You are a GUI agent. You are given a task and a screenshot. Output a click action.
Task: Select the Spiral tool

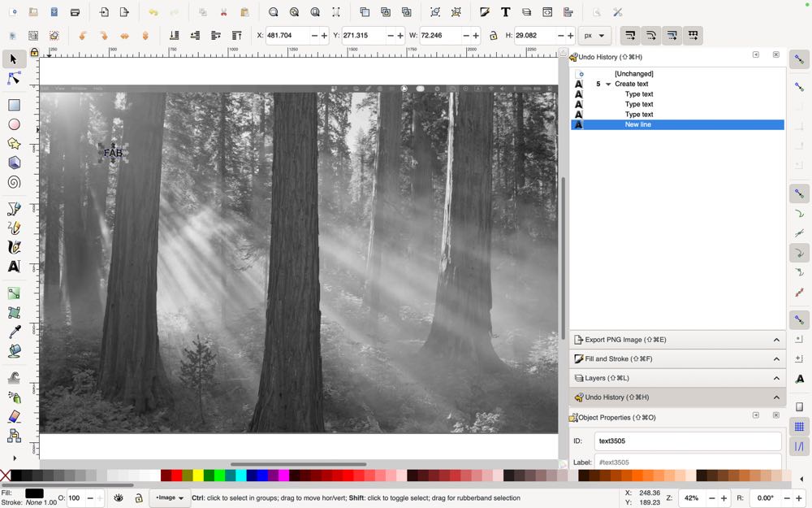[x=14, y=182]
